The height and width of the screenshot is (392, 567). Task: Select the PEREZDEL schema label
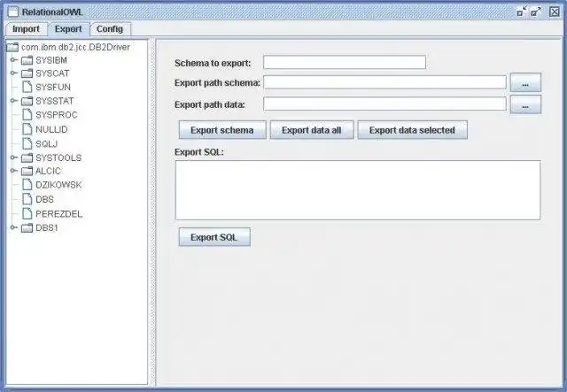pos(59,214)
